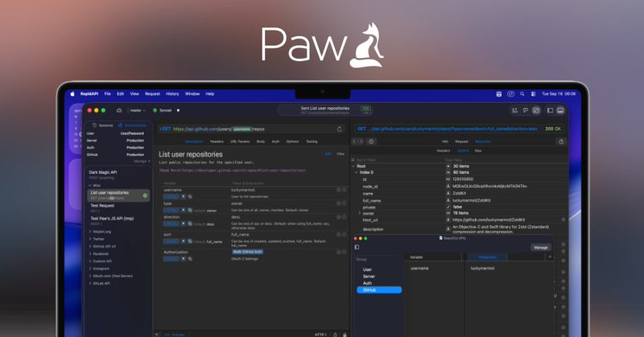Viewport: 644px width, 337px height.
Task: Click the html_url GitHub link value
Action: pos(489,220)
